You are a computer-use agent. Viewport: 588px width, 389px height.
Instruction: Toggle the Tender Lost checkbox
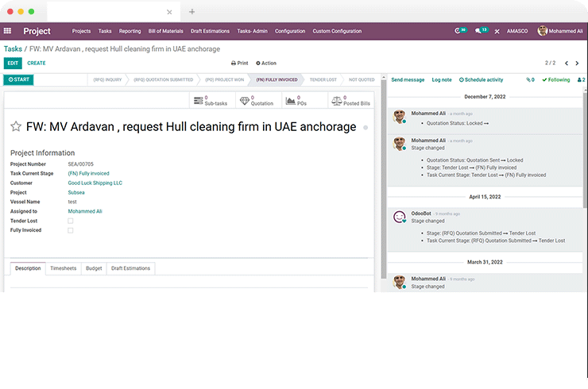click(71, 221)
